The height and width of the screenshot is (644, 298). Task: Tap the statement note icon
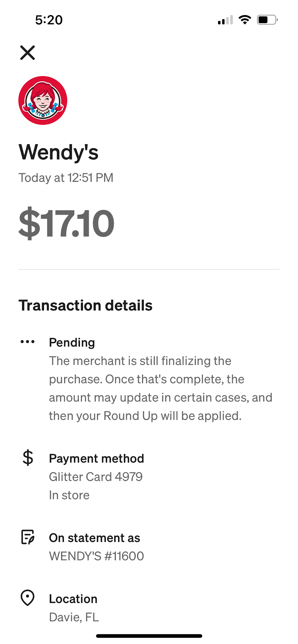(x=28, y=537)
